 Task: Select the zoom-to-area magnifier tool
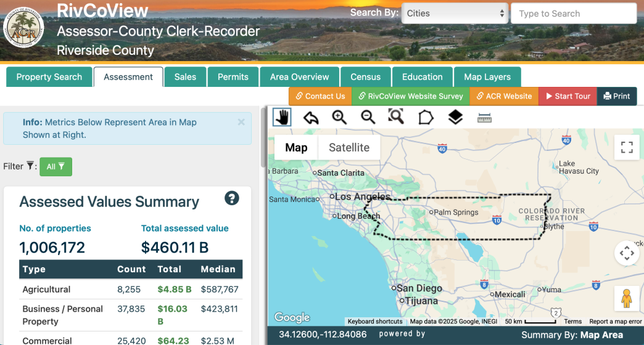coord(396,116)
